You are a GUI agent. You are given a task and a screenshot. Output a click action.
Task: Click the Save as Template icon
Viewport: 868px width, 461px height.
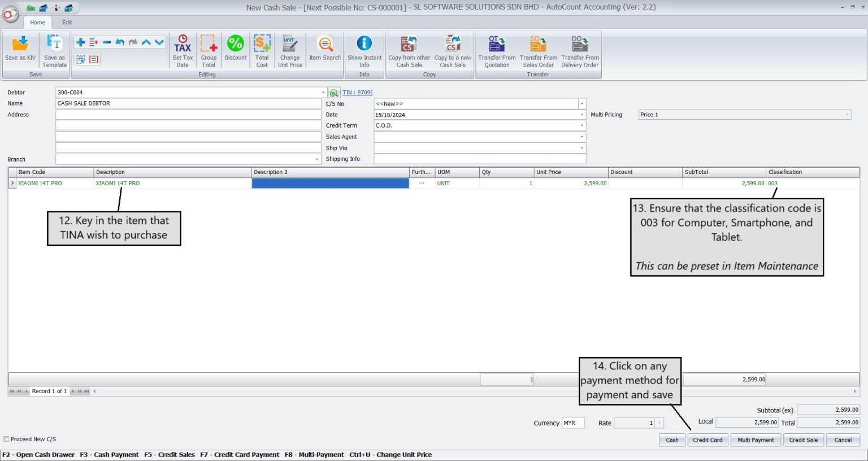click(54, 50)
